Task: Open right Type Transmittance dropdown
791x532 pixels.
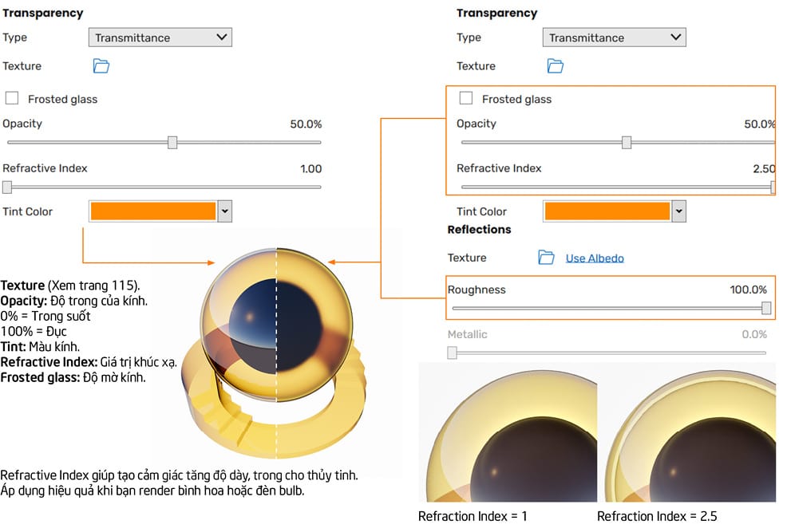Action: click(x=614, y=37)
